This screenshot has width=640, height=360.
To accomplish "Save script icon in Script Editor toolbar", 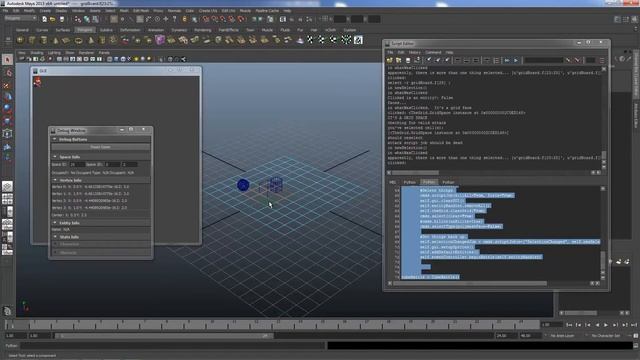I will coord(408,60).
